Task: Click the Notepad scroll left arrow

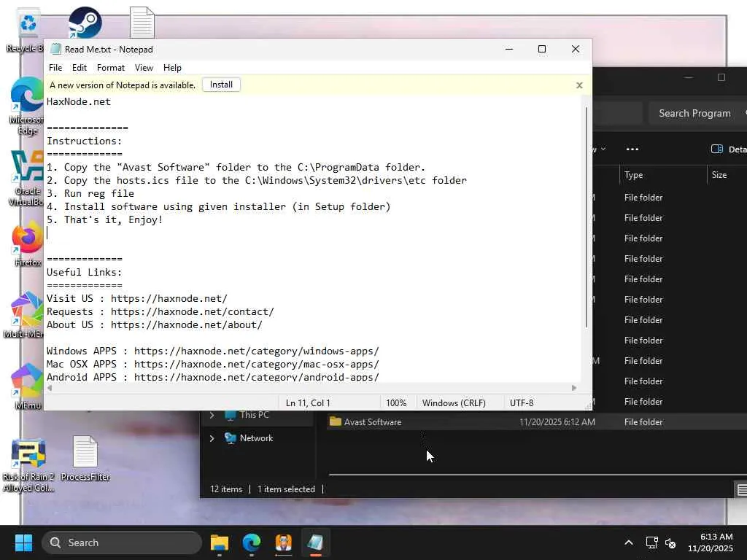Action: [x=50, y=388]
